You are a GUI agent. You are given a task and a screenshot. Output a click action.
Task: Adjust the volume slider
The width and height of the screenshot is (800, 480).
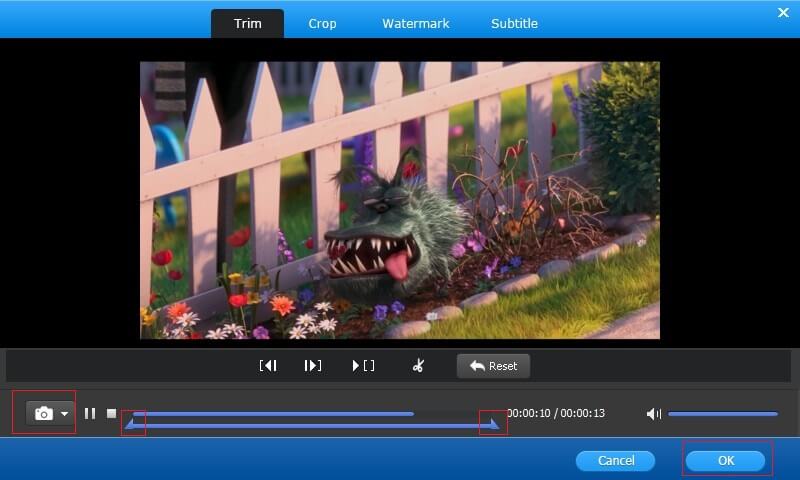click(723, 414)
